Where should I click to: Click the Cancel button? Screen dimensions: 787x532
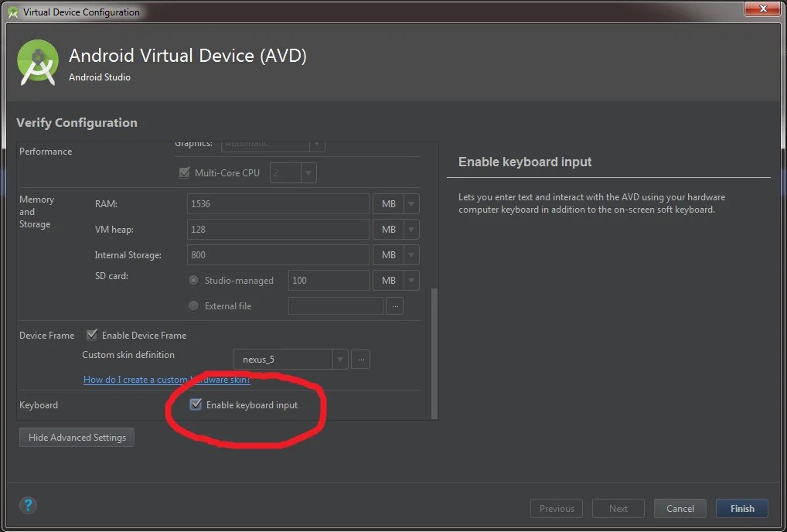(680, 508)
